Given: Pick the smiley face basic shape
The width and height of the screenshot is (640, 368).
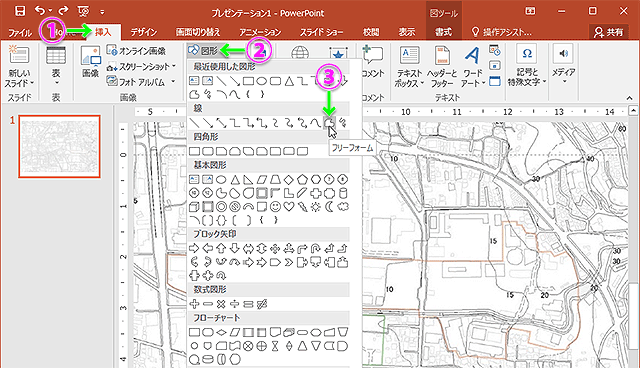Looking at the screenshot, I should coord(276,207).
